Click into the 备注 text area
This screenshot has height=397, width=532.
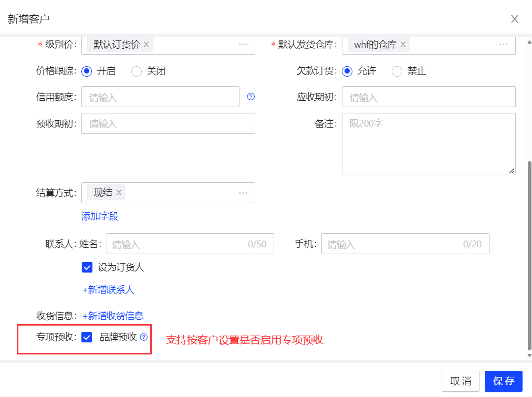click(x=428, y=143)
